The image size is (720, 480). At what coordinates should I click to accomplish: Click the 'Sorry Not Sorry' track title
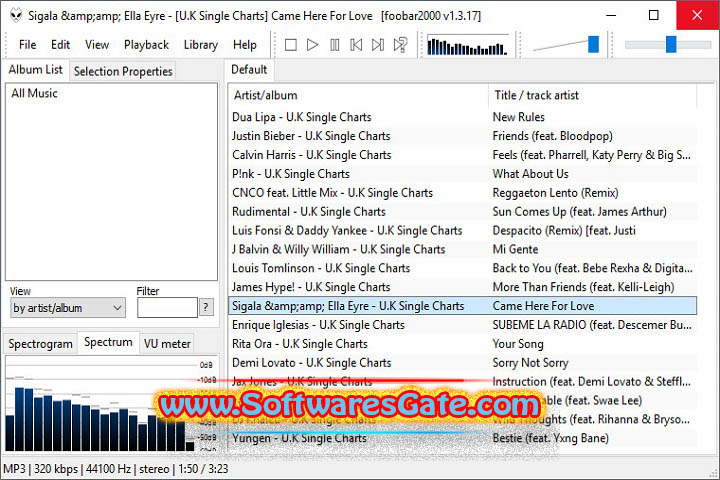(530, 362)
